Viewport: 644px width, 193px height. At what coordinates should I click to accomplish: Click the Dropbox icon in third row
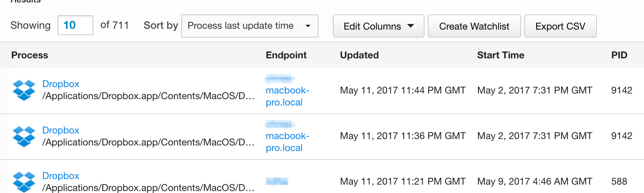pos(24,182)
